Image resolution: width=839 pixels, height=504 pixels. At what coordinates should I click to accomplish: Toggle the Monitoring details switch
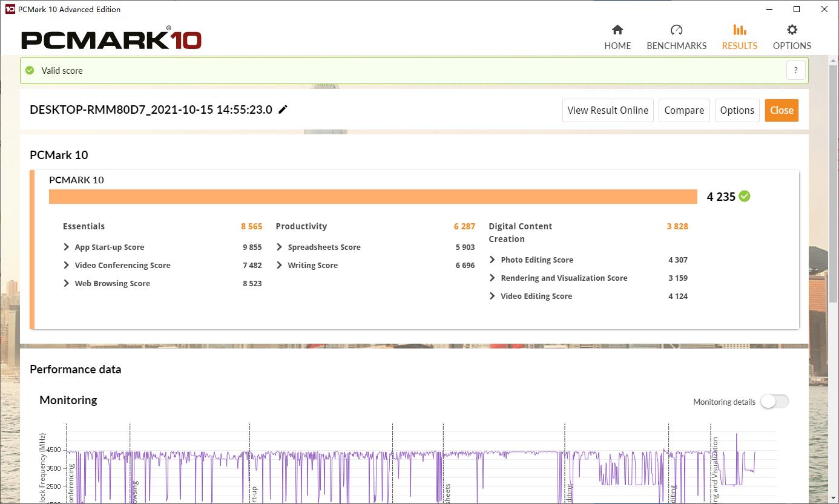click(x=774, y=402)
